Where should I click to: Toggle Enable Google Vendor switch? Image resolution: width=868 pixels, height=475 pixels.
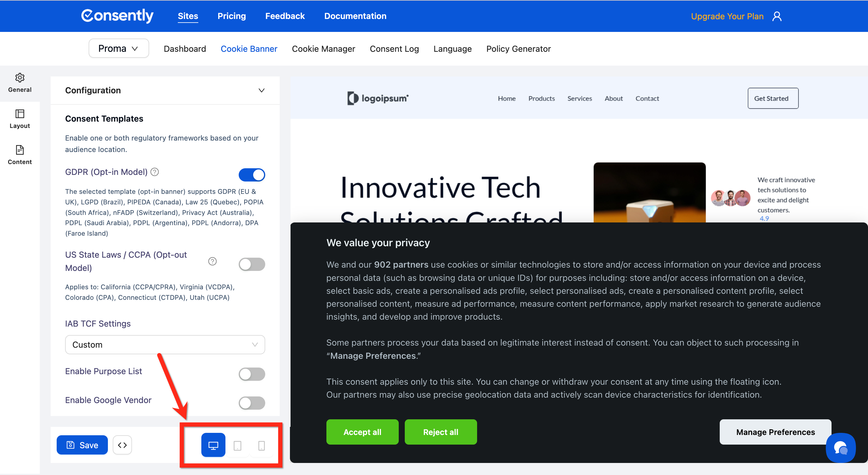[252, 403]
